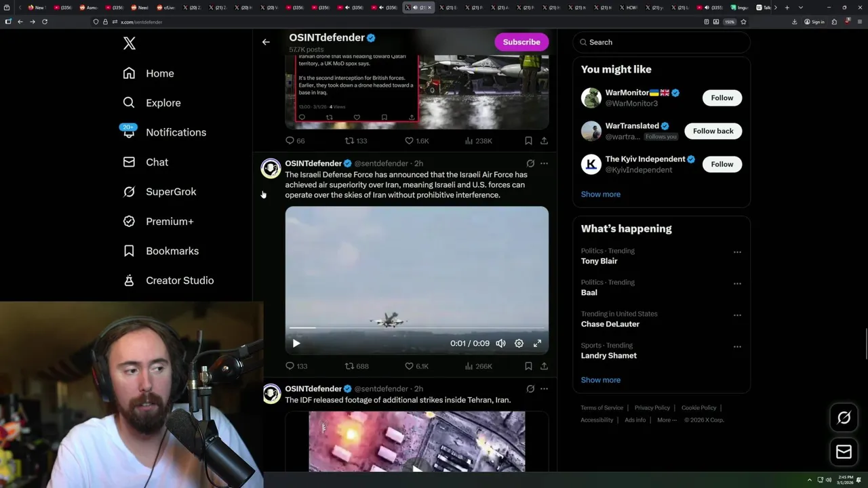Bookmark the post with 238K views
Image resolution: width=868 pixels, height=488 pixels.
528,141
